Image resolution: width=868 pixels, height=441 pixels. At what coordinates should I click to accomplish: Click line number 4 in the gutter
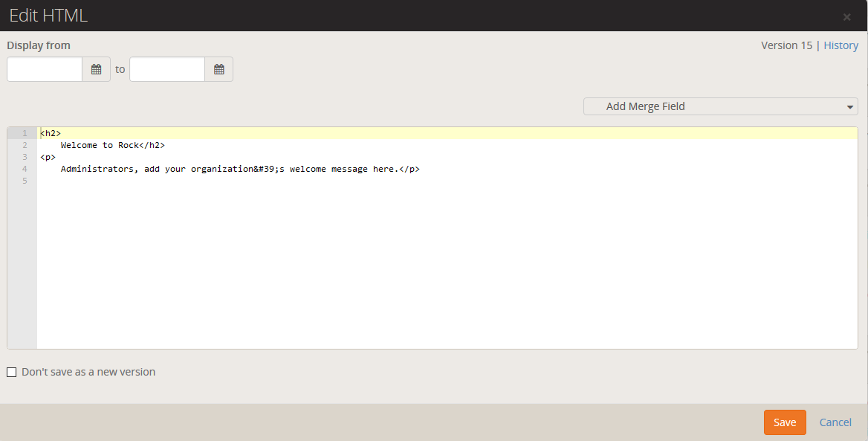pos(25,169)
